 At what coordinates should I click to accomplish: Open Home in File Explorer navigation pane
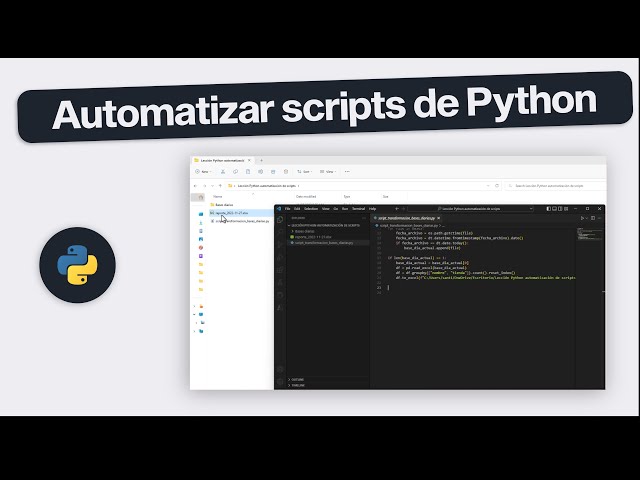pyautogui.click(x=201, y=198)
